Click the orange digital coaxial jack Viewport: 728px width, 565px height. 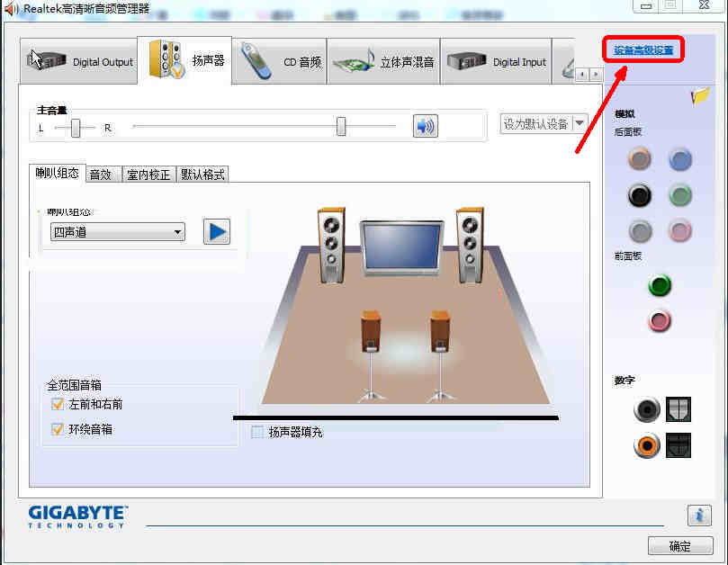(x=647, y=445)
